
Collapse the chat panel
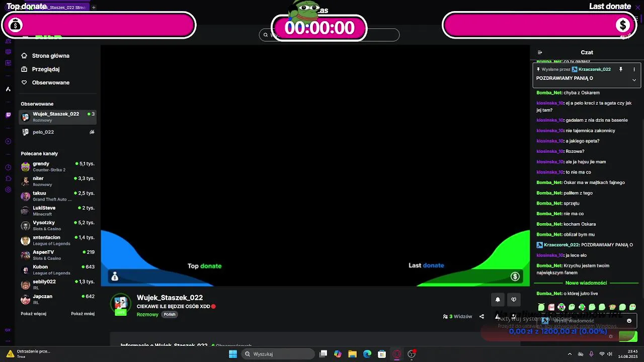[x=540, y=52]
